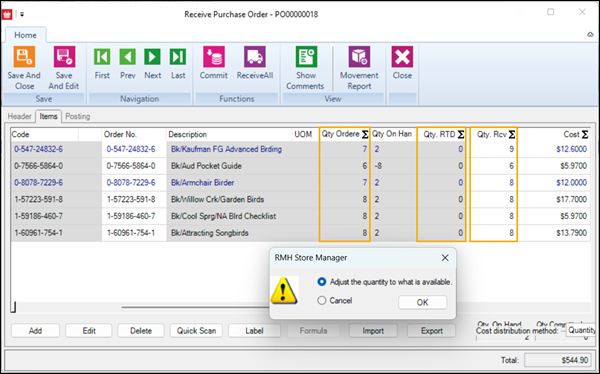Click the app icon in title bar
Image resolution: width=600 pixels, height=374 pixels.
(7, 15)
